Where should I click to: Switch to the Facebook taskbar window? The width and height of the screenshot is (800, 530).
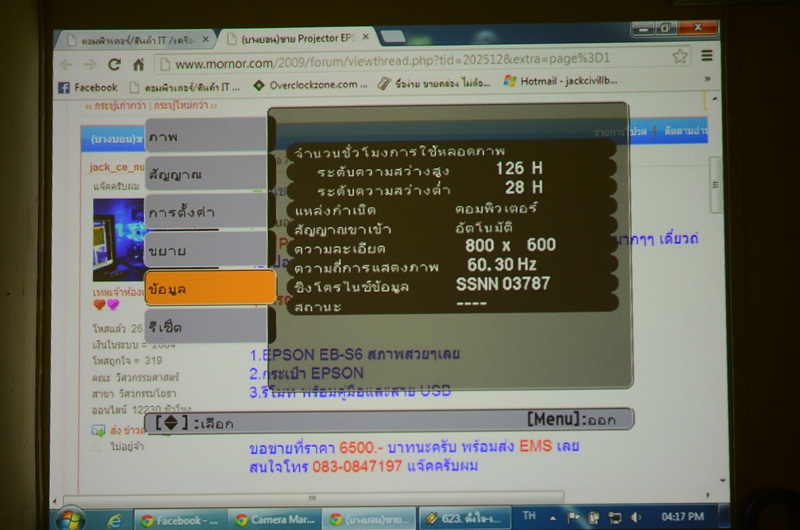180,520
